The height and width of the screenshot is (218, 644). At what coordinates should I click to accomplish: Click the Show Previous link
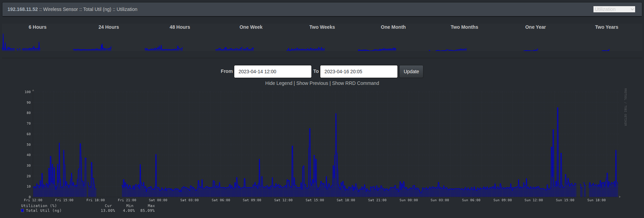312,83
